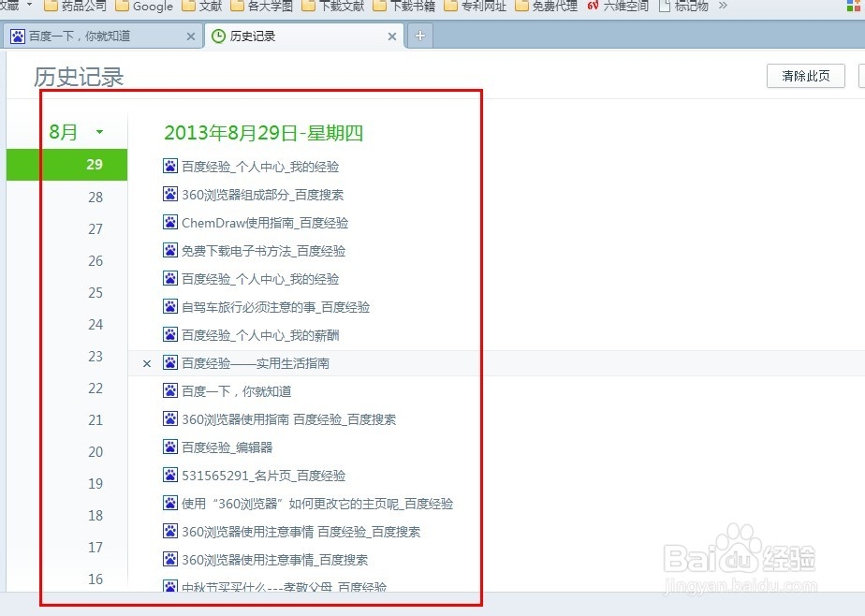
Task: Open the 文献 bookmark folder
Action: [202, 6]
